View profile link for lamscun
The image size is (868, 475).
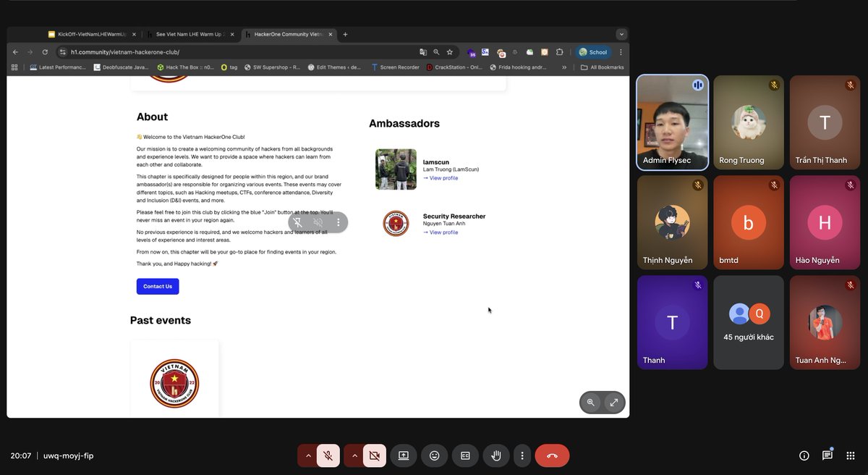click(441, 178)
